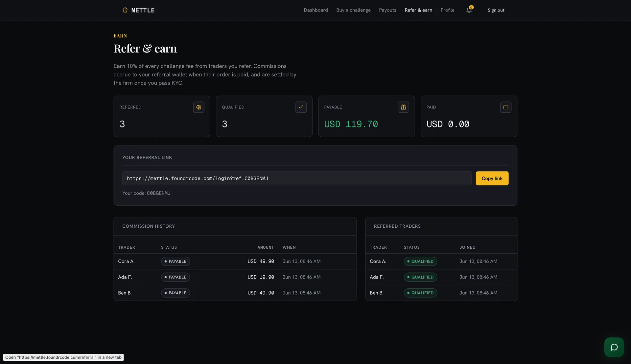Click the QUALIFIED badge for Cora A.

[x=420, y=262]
